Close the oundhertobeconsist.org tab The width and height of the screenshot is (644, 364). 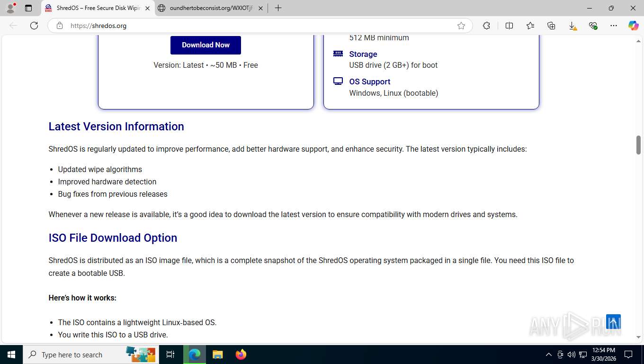point(260,8)
